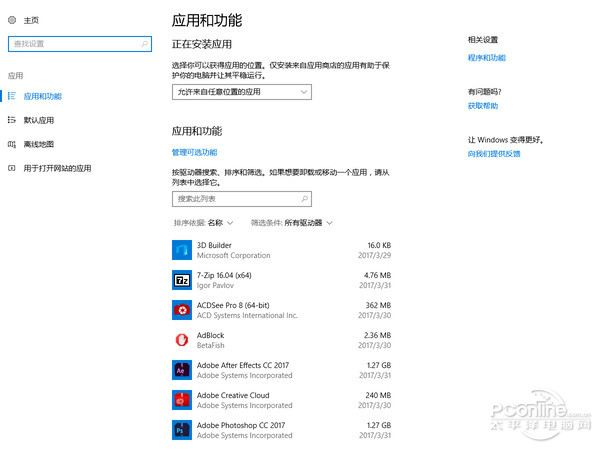Click the 7-Zip app icon
Image resolution: width=600 pixels, height=450 pixels.
(182, 280)
